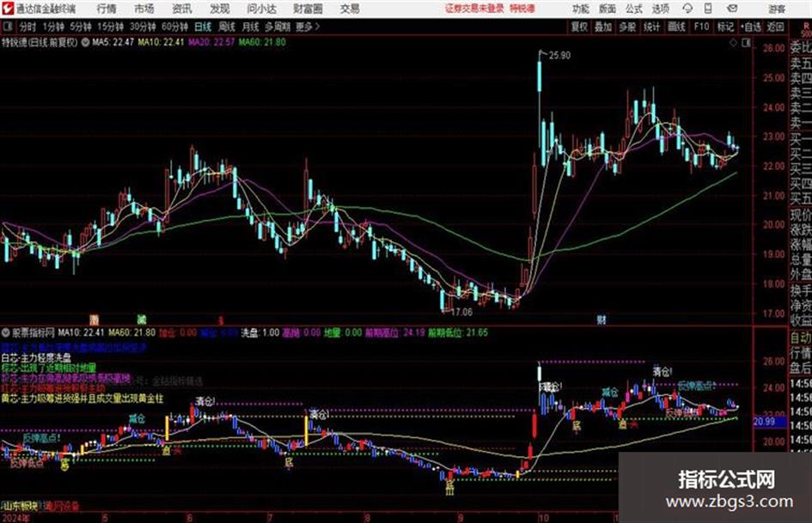
Task: Click the 多股 multi-stock button
Action: click(x=627, y=27)
